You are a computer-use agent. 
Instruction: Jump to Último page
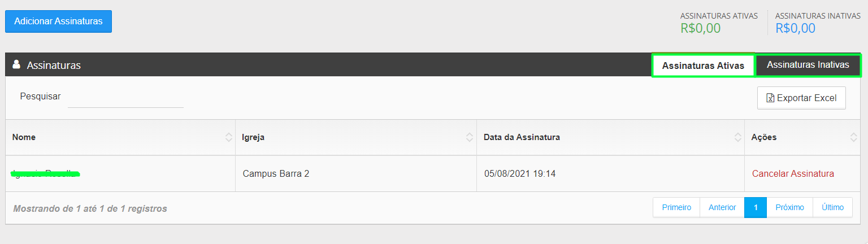(x=832, y=207)
